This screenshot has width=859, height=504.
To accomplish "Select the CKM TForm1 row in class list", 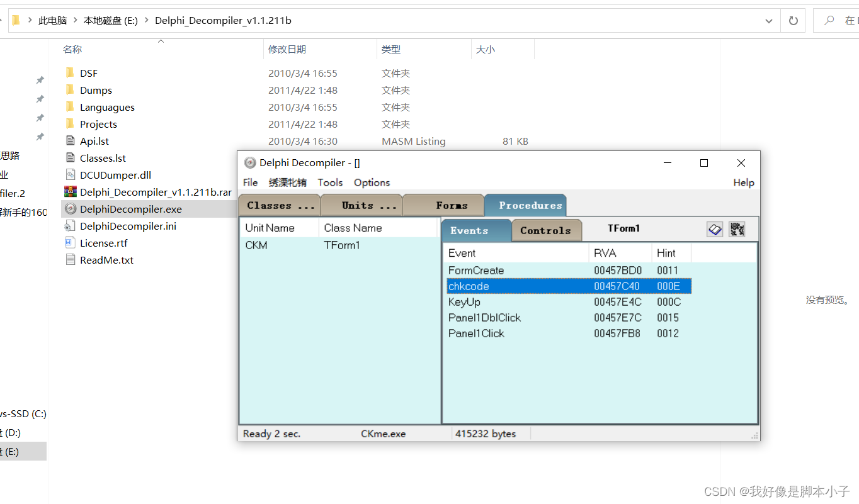I will tap(339, 245).
